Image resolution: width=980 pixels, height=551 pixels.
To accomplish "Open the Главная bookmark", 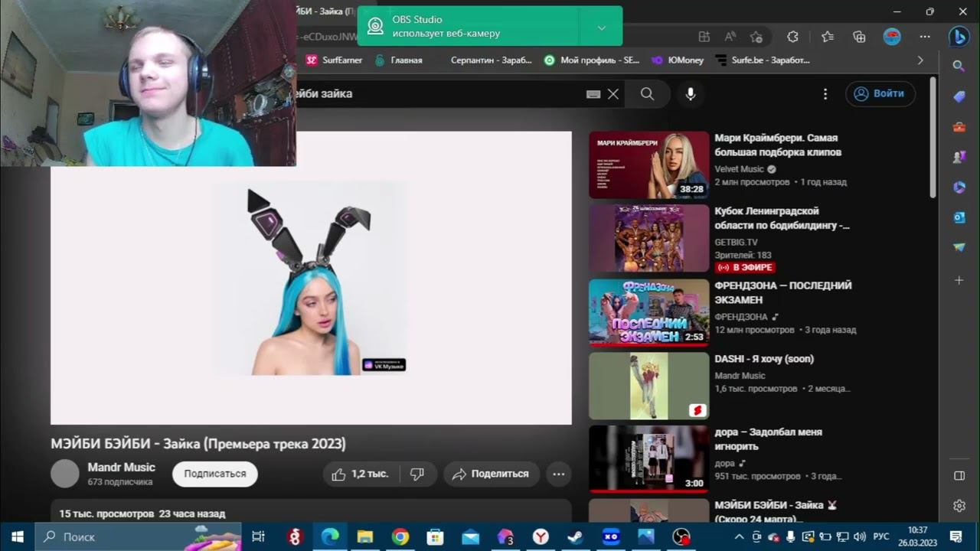I will tap(398, 60).
